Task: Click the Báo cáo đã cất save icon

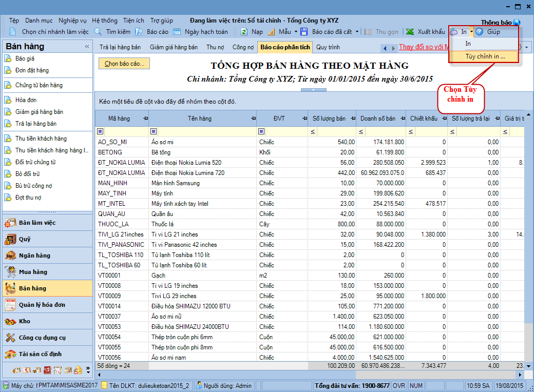Action: pyautogui.click(x=304, y=32)
